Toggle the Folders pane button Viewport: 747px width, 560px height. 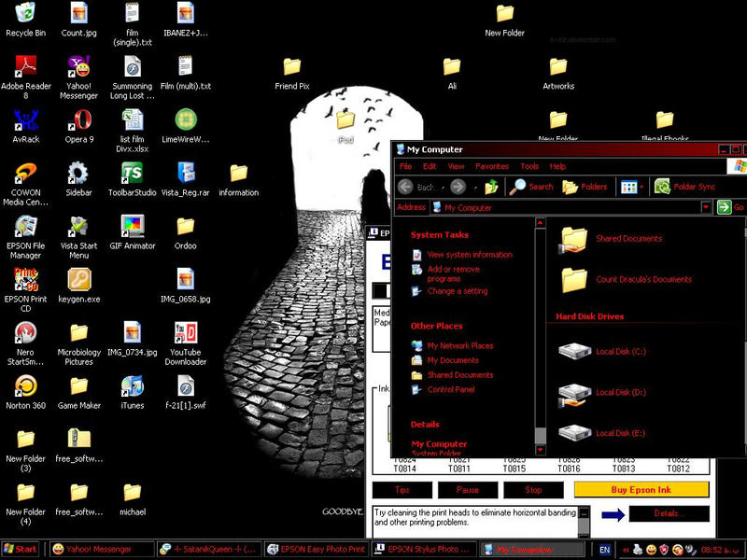pos(585,187)
